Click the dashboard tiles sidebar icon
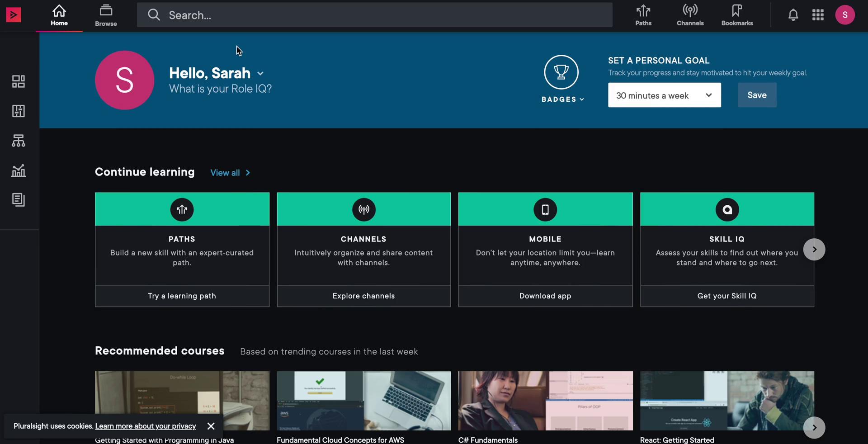This screenshot has height=444, width=868. (19, 81)
